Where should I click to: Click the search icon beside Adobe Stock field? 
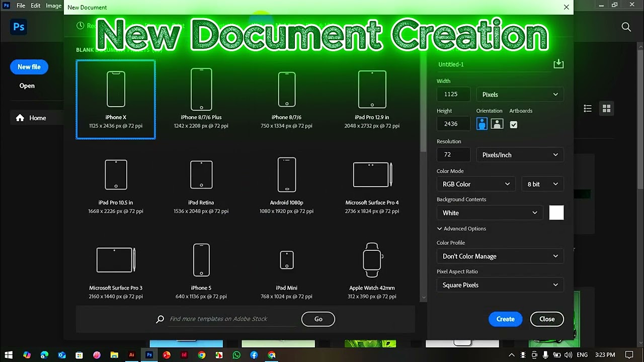click(x=160, y=319)
